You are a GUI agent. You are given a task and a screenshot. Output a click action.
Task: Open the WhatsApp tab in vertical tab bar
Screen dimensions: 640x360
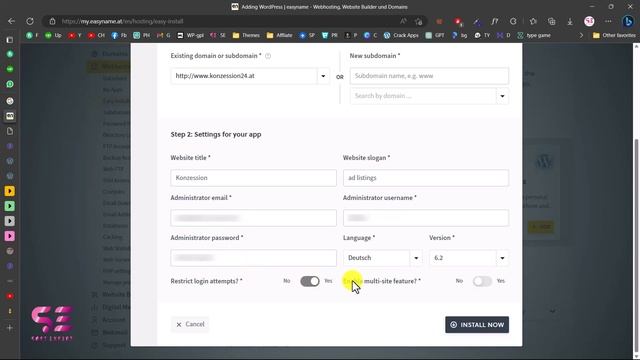click(10, 84)
